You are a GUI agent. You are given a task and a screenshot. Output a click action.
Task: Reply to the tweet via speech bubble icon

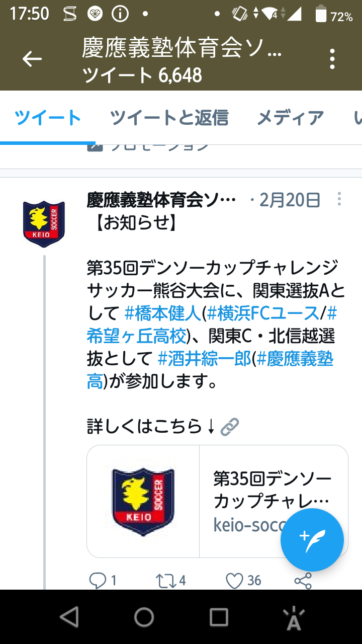(97, 581)
